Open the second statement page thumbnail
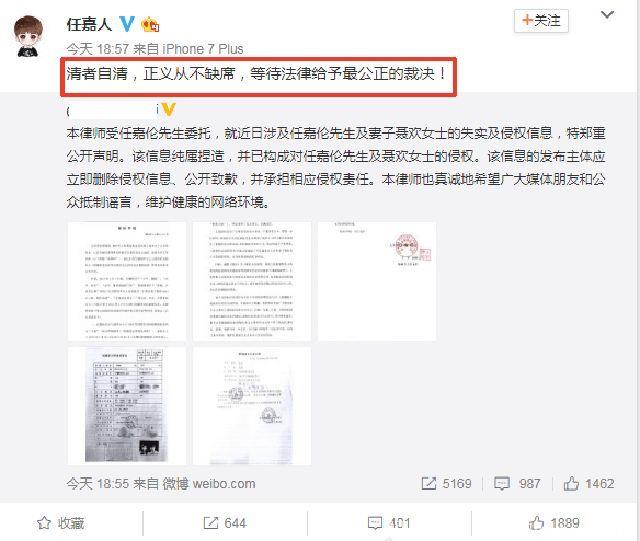Viewport: 640px width, 541px height. coord(252,281)
